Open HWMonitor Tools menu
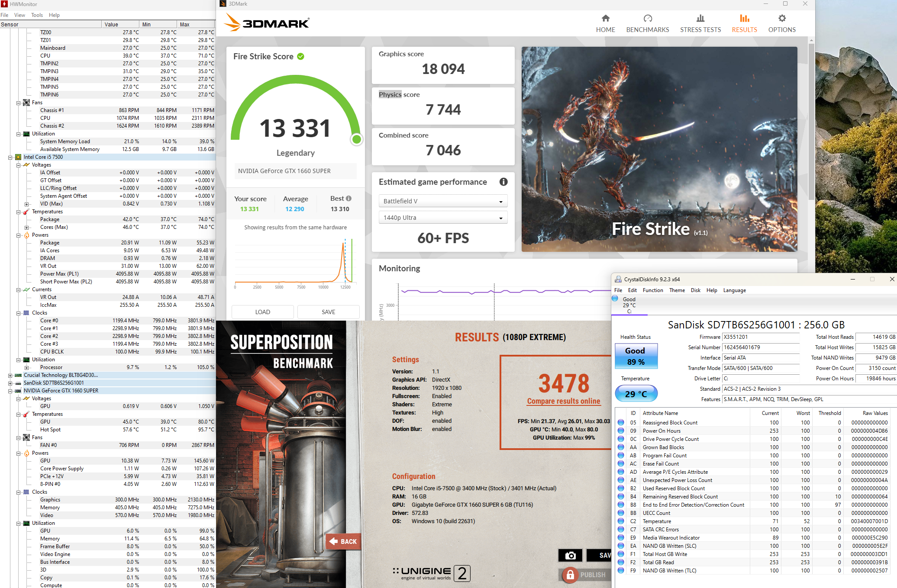897x588 pixels. 37,15
